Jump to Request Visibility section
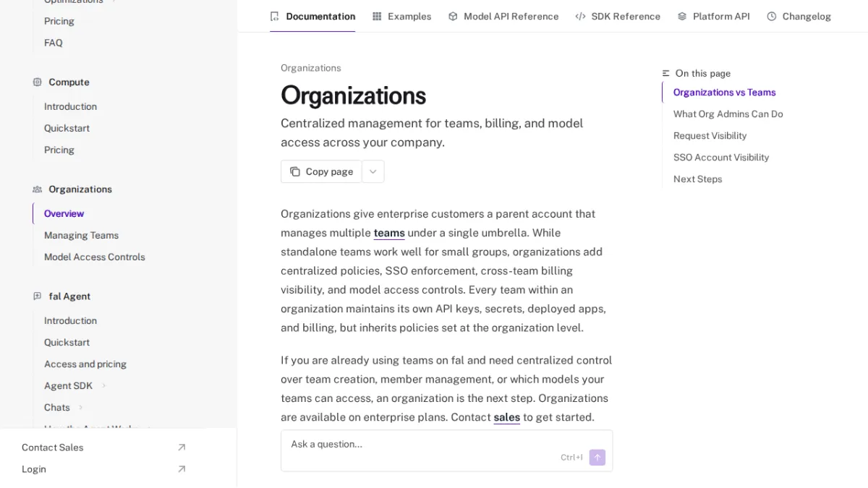868x488 pixels. pos(710,136)
